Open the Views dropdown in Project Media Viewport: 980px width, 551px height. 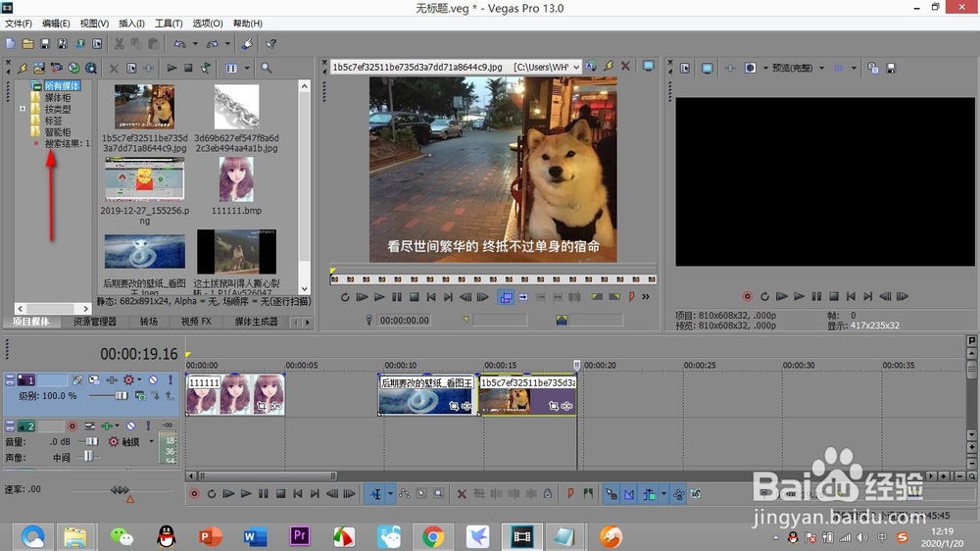click(x=247, y=68)
